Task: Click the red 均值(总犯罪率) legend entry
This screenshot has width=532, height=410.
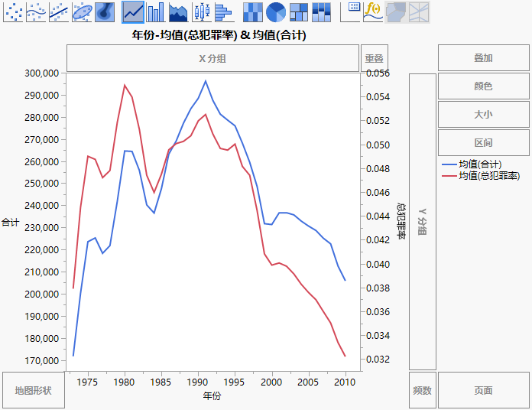Action: pyautogui.click(x=488, y=176)
